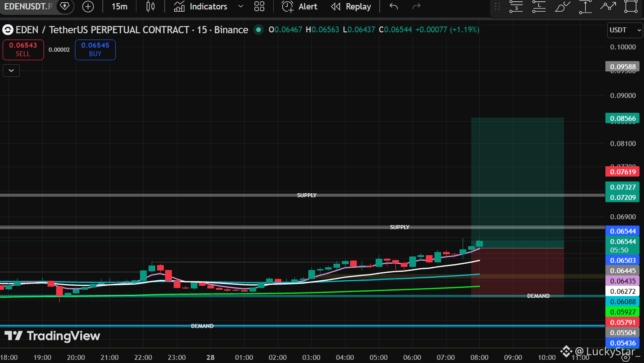Click the 0.07327 green price label
The image size is (644, 363).
point(622,187)
